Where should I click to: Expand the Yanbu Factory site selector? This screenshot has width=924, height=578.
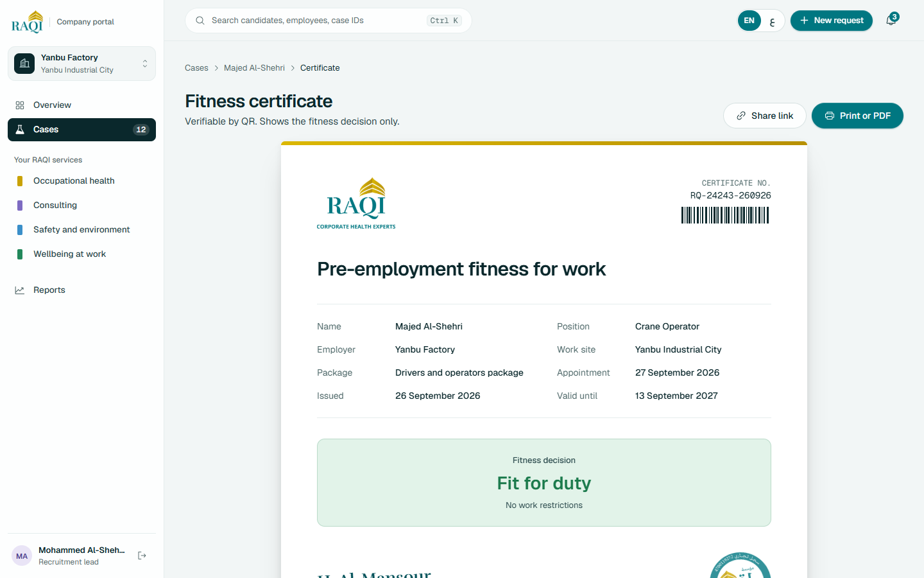click(81, 64)
